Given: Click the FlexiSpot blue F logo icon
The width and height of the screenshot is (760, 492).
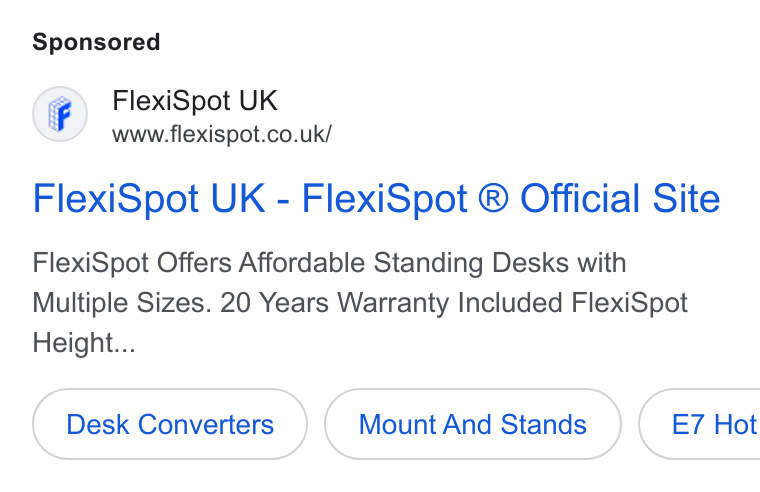Looking at the screenshot, I should [x=60, y=114].
